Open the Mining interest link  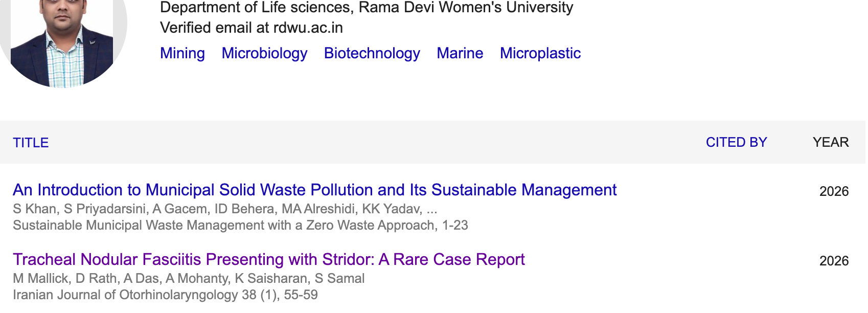pyautogui.click(x=182, y=53)
